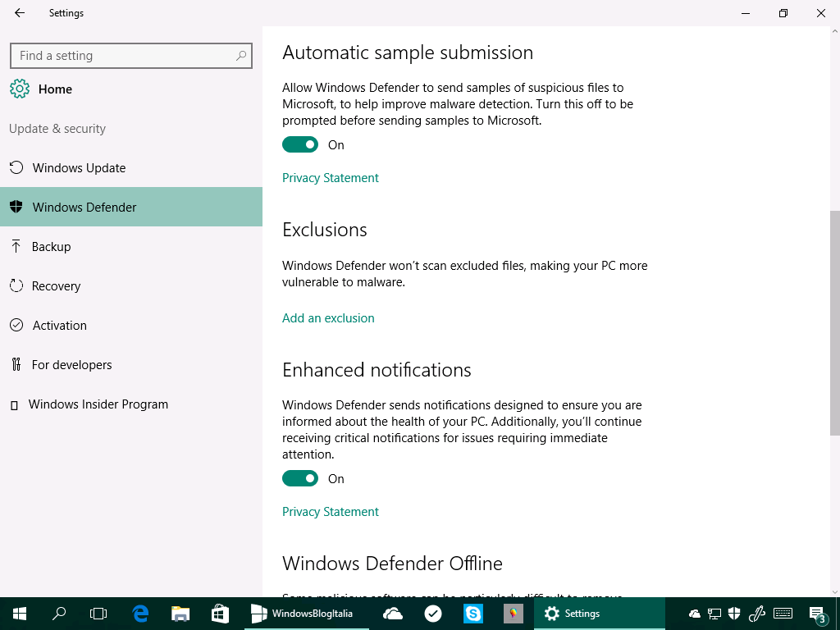Open the cloud app icon on taskbar
This screenshot has height=630, width=840.
(393, 614)
